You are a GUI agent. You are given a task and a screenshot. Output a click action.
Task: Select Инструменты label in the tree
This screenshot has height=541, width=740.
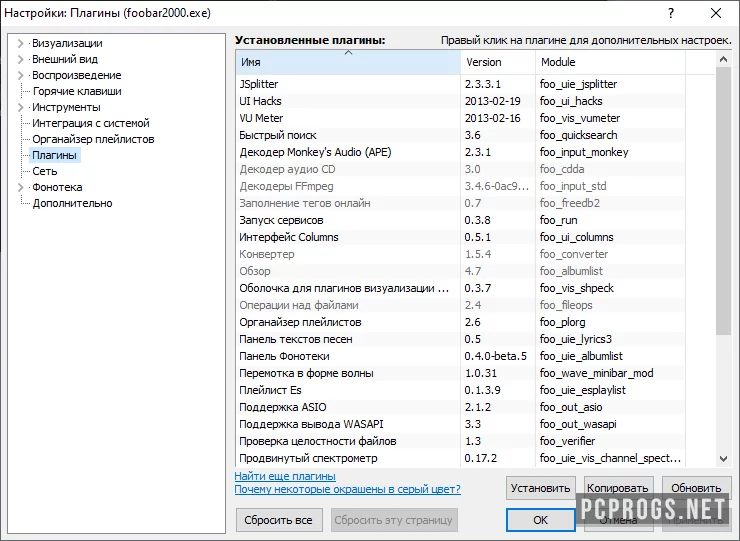(x=66, y=108)
